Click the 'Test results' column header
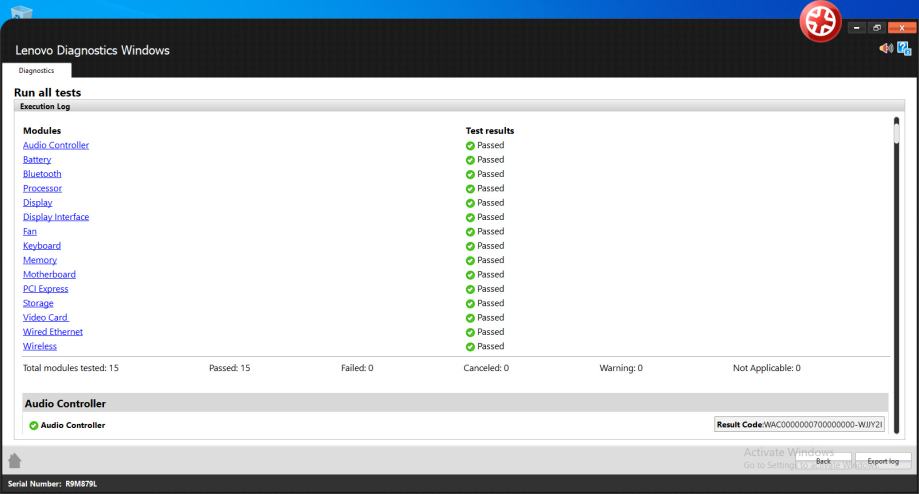 (490, 131)
